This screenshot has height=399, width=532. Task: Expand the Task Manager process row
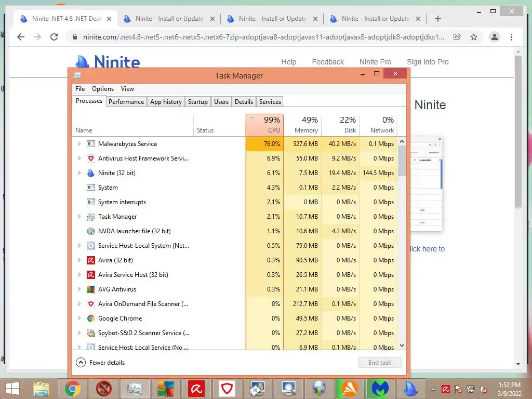pos(79,217)
